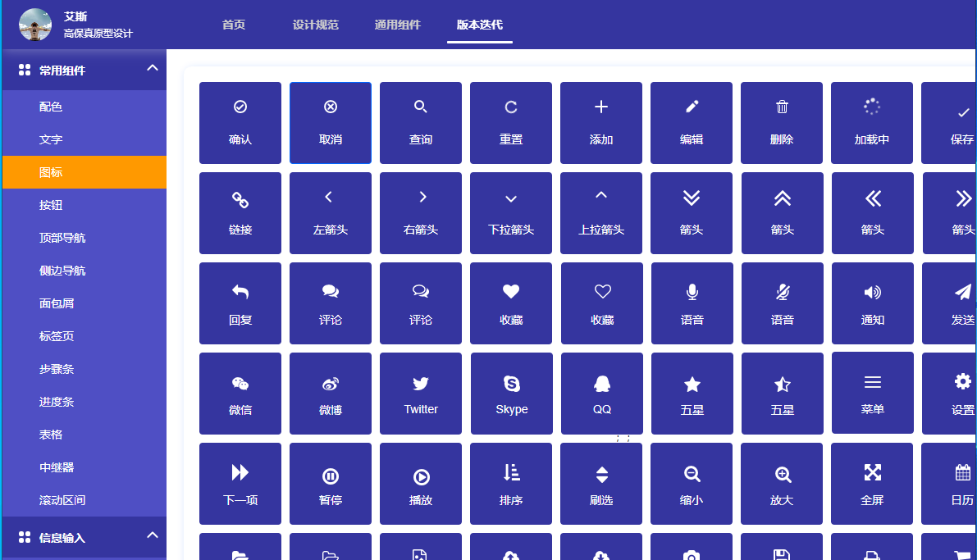Click the 回复 reply icon tile
The image size is (977, 560).
(240, 303)
